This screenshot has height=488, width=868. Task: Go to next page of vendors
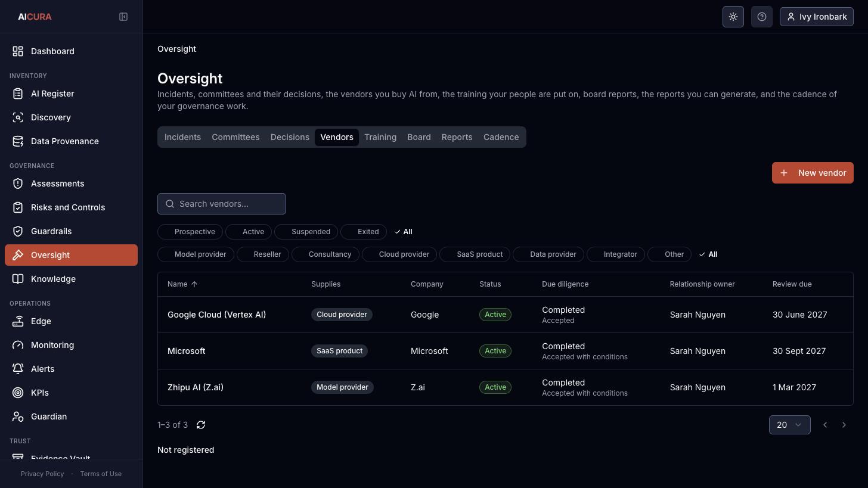pyautogui.click(x=844, y=425)
